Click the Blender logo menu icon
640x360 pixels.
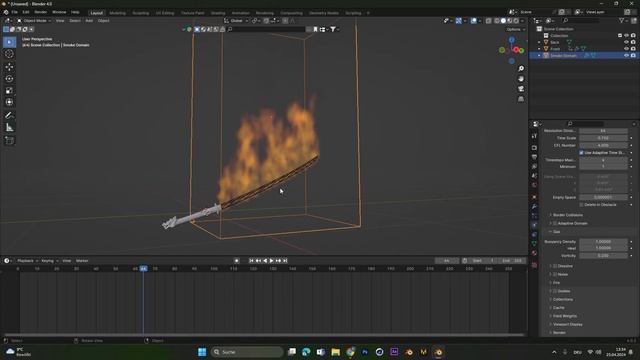(6, 12)
